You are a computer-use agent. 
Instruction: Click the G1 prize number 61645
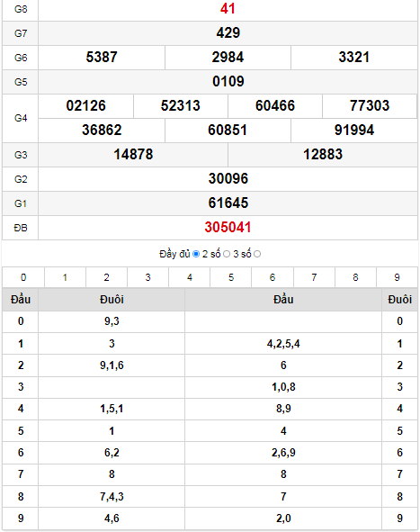click(x=228, y=203)
